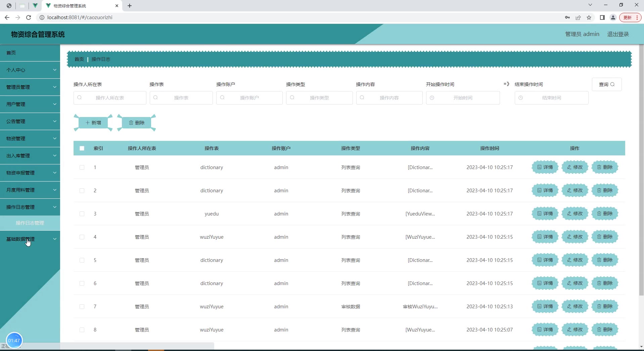Open the browser share icon

click(578, 17)
